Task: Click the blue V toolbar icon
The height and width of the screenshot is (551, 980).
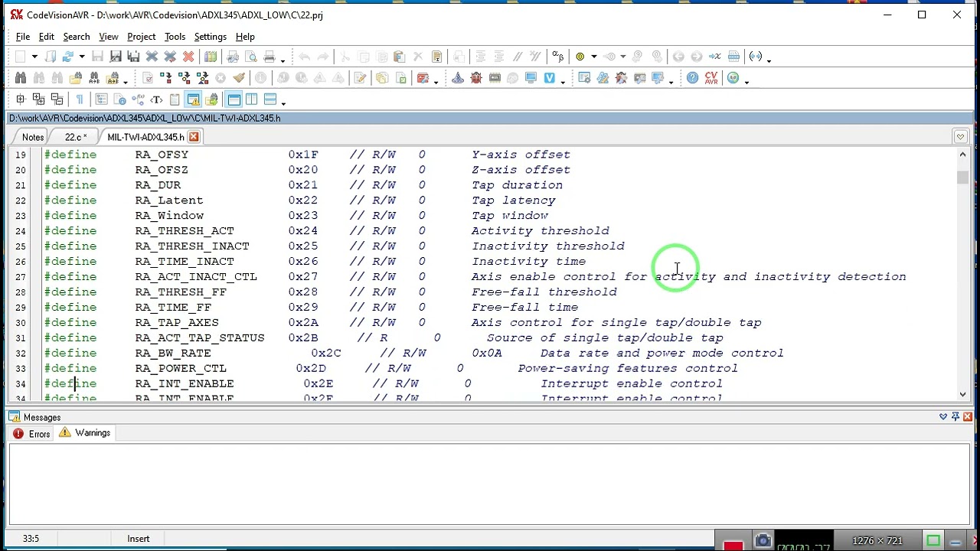Action: 549,78
